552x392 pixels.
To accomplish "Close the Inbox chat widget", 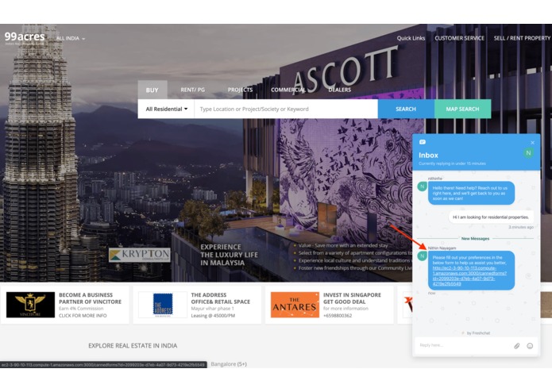I will [533, 142].
